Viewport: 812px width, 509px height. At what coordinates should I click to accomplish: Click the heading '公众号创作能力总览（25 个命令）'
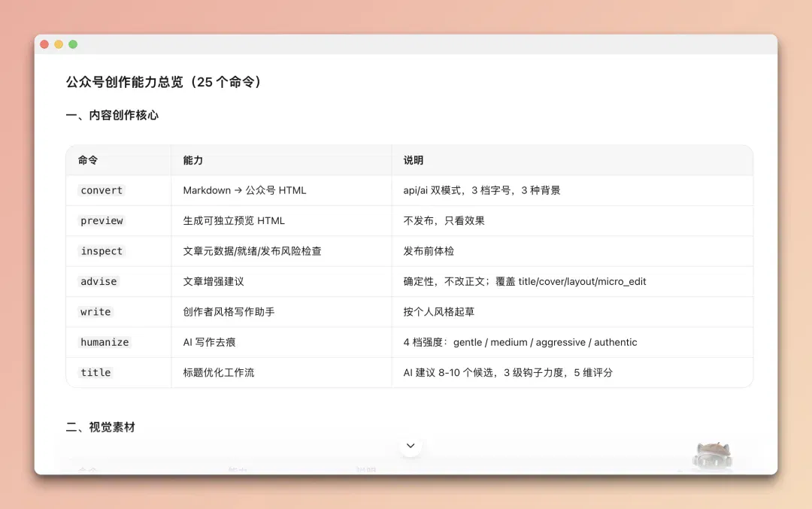165,82
